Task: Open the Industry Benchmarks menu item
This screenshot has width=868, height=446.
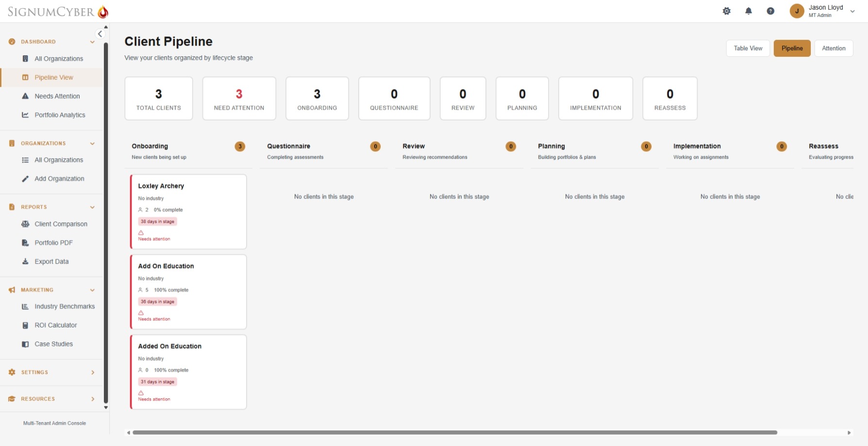Action: pyautogui.click(x=65, y=306)
